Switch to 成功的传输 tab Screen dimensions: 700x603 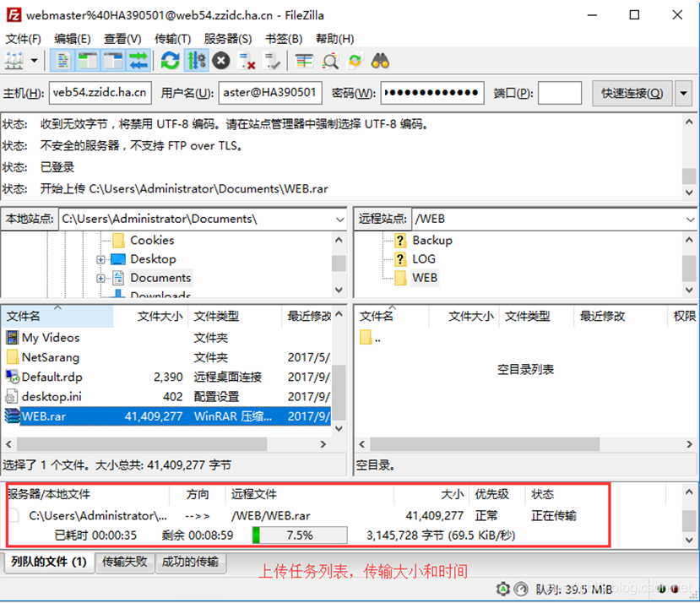click(190, 562)
